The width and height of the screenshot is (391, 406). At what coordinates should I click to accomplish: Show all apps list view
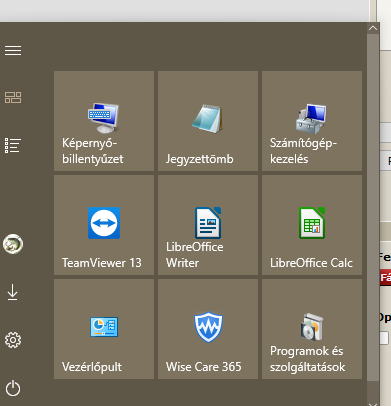[13, 146]
